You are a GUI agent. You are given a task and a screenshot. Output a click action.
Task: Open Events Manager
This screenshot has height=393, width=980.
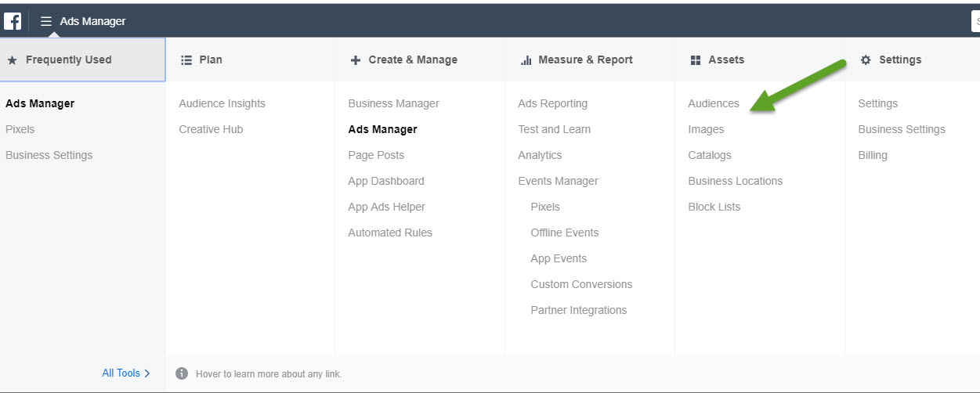click(559, 181)
